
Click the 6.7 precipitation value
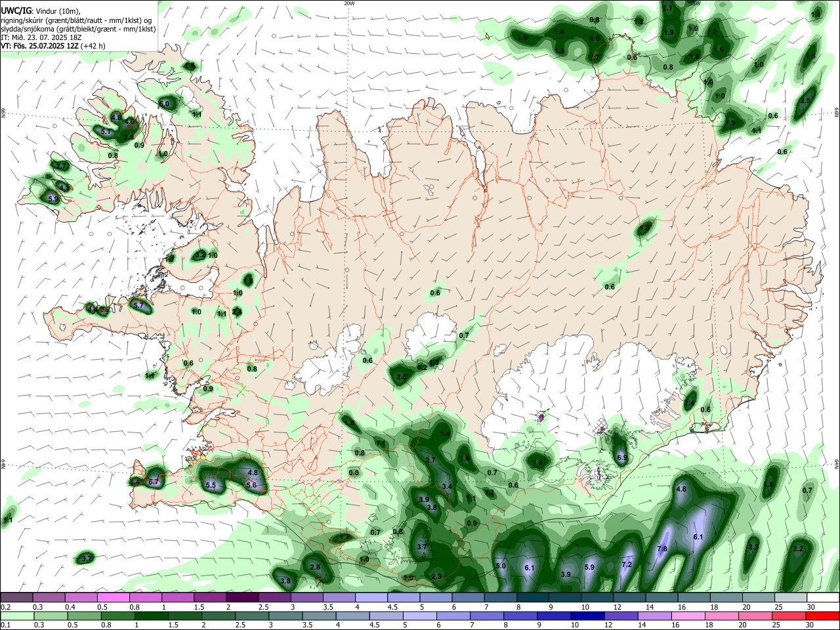pos(154,482)
